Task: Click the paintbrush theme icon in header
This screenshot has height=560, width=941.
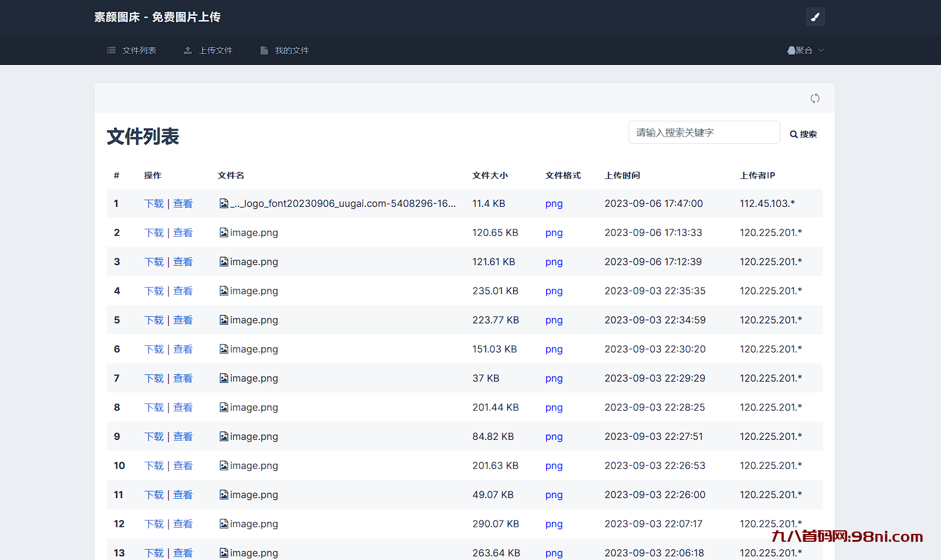Action: [815, 17]
